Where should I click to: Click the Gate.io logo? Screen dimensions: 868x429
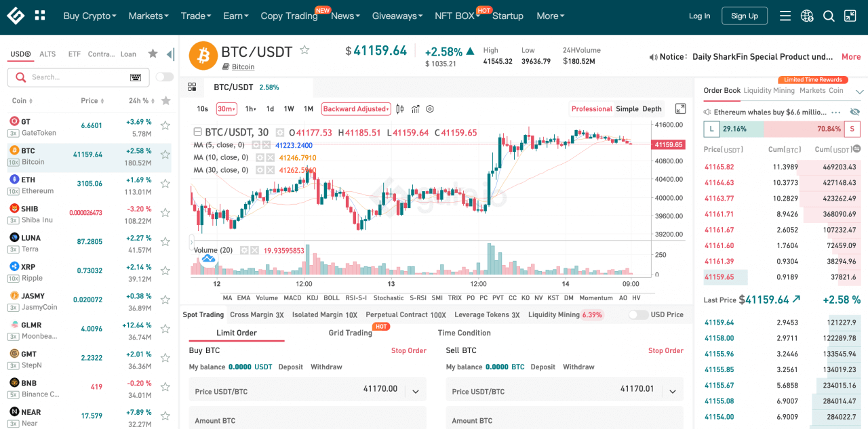(x=16, y=16)
